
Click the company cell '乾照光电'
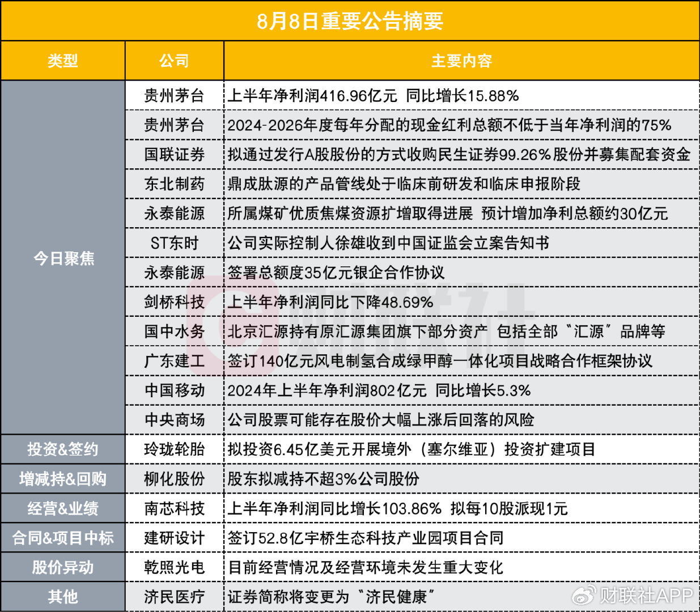click(x=174, y=567)
